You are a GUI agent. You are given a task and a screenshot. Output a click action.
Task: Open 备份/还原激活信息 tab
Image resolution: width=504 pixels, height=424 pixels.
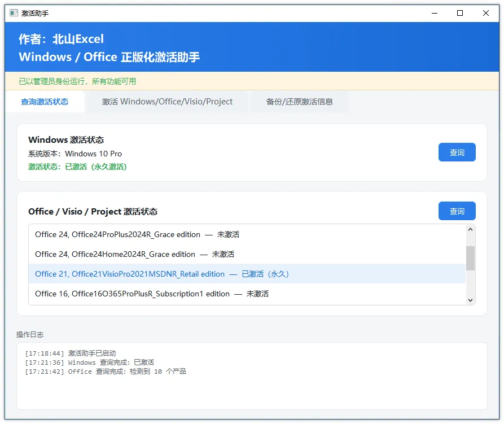pos(299,102)
